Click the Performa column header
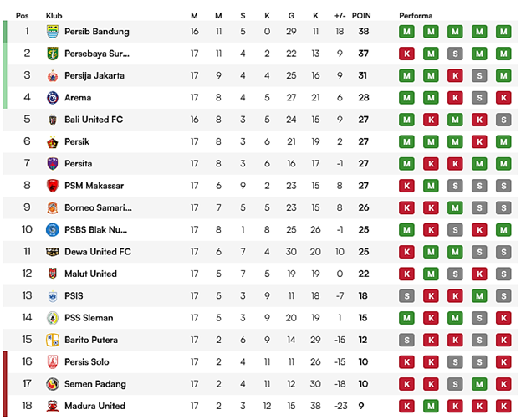The width and height of the screenshot is (526, 420). [x=415, y=16]
